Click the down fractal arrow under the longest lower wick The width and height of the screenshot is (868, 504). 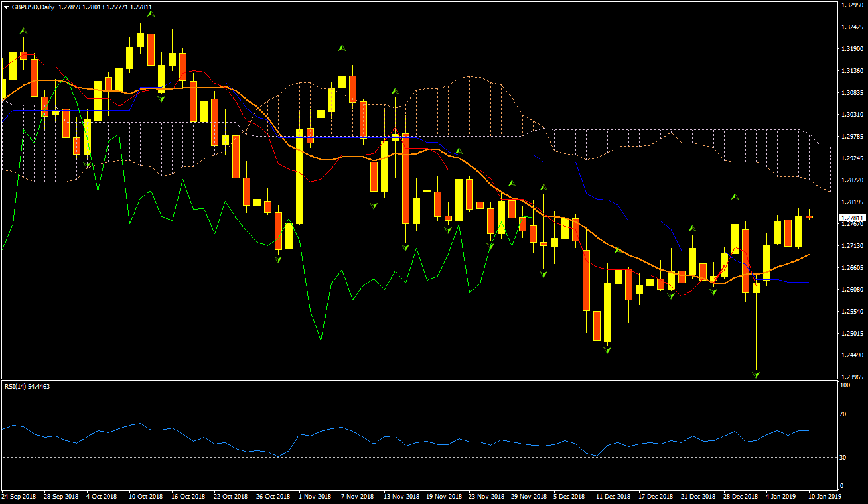tap(756, 375)
